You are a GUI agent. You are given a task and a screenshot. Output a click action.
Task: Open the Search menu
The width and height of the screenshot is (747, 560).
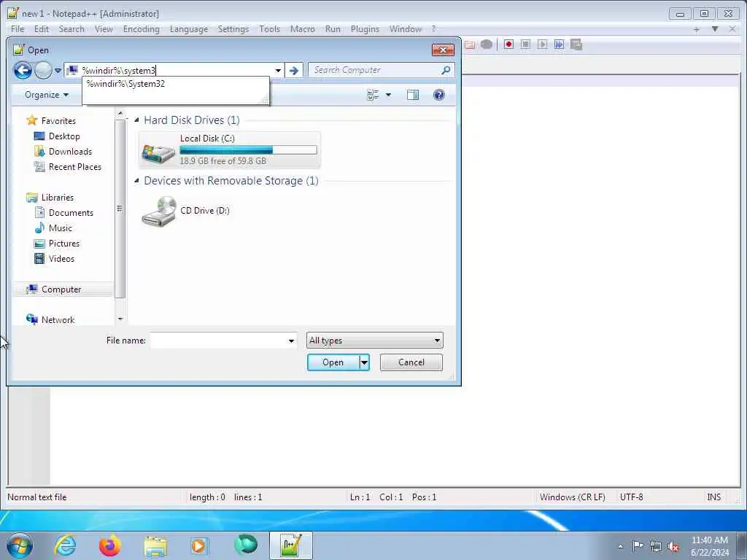pos(71,29)
